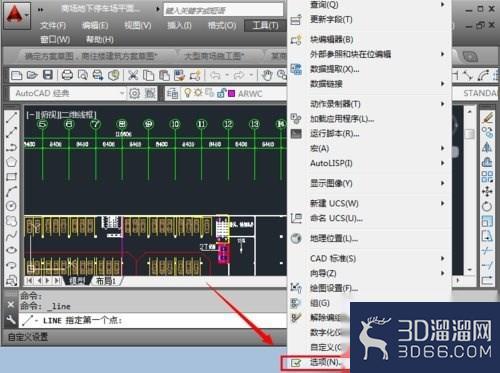Open the command line wrench customize icon
Screen dimensions: 500x373
[x=11, y=320]
